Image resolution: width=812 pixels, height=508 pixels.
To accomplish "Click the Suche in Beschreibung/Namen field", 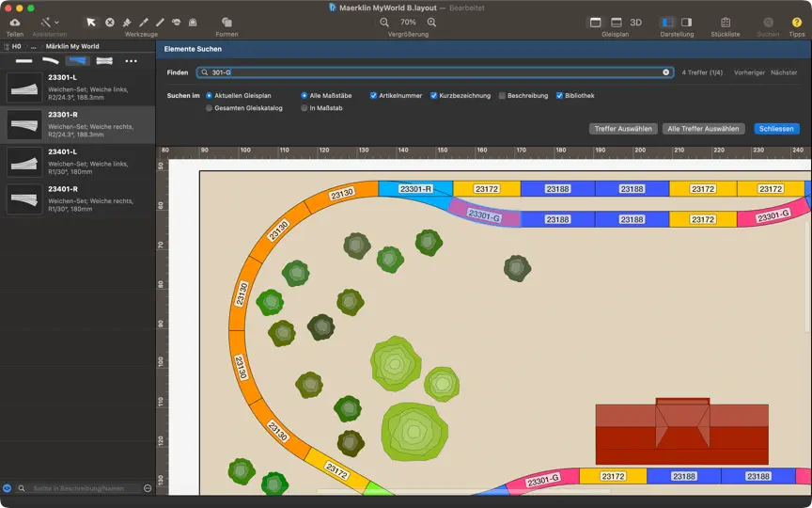I will tap(84, 488).
